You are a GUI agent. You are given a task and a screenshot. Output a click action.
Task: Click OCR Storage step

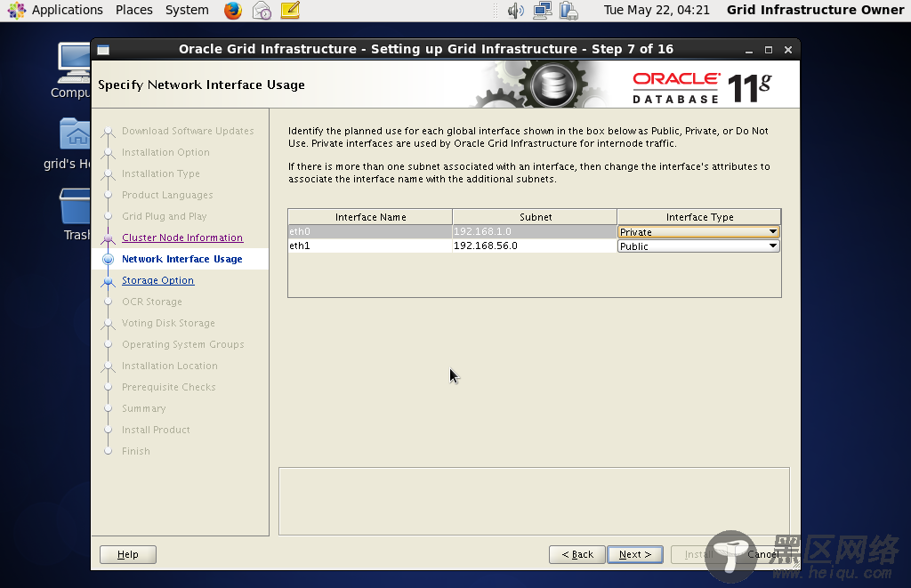151,302
